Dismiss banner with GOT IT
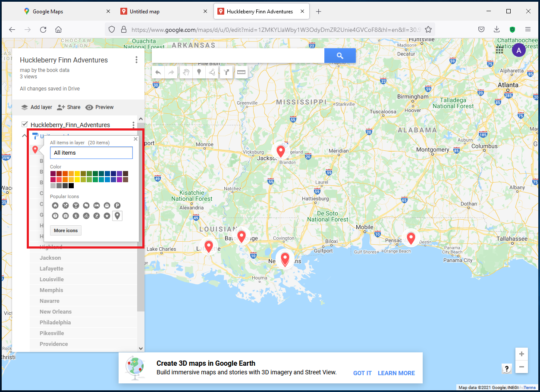Viewport: 540px width, 392px height. [x=362, y=373]
